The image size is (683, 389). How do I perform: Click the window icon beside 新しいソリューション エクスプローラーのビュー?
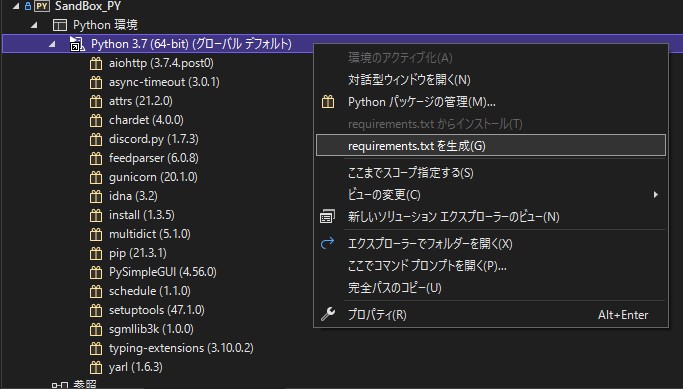328,216
